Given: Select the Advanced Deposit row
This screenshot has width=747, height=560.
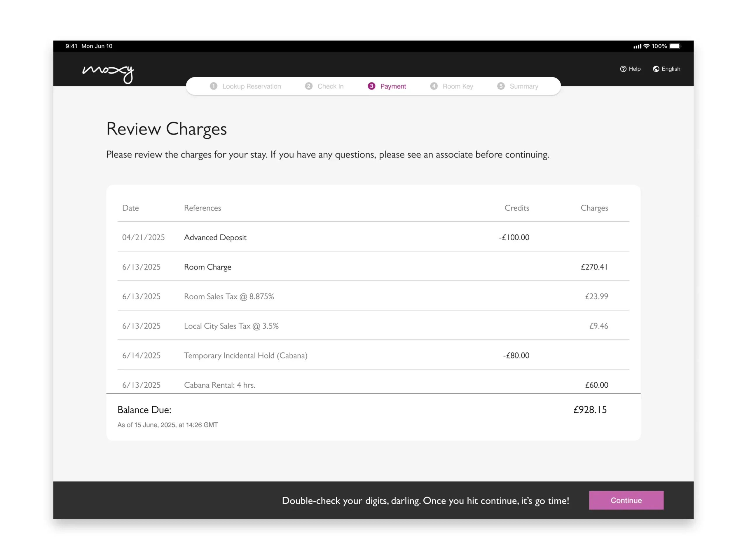Looking at the screenshot, I should 215,237.
